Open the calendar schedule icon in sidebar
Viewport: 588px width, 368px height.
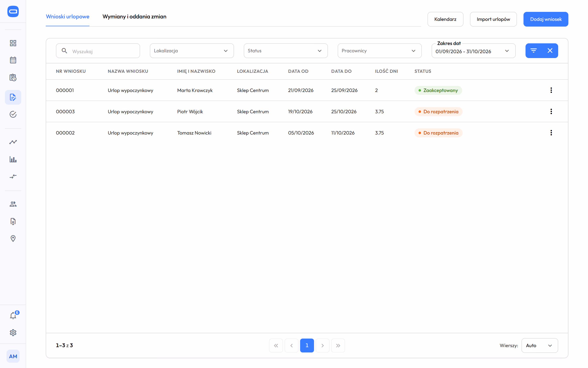point(13,60)
